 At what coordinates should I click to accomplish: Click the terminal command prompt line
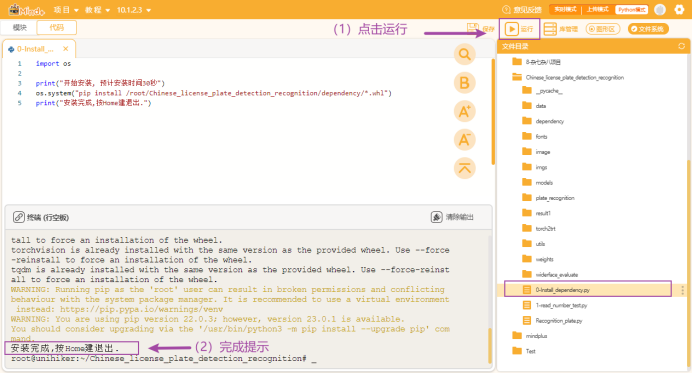pos(164,358)
